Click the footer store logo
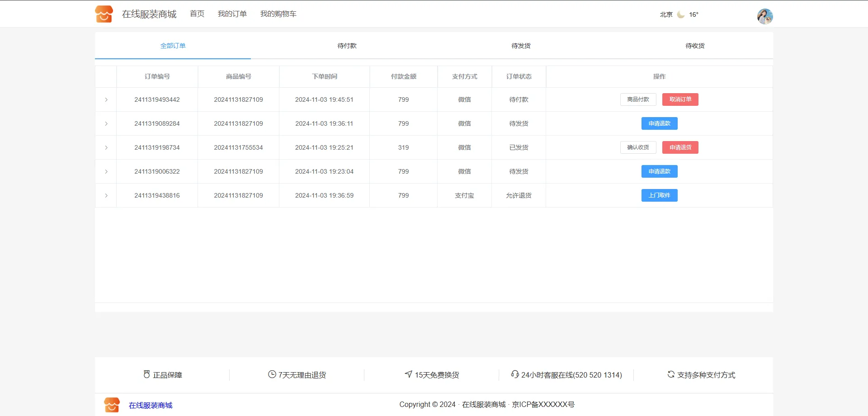Viewport: 868px width, 416px height. click(x=112, y=405)
